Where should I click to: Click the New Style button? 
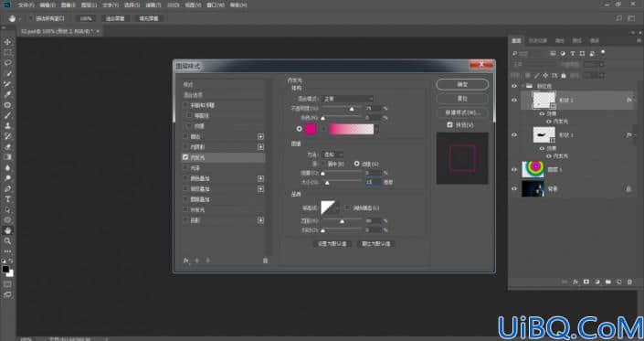click(462, 112)
